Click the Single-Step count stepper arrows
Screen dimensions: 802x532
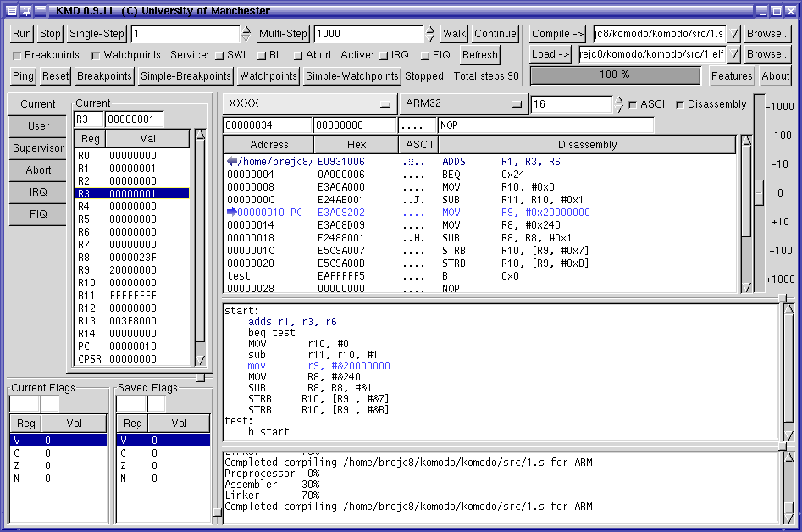(246, 34)
